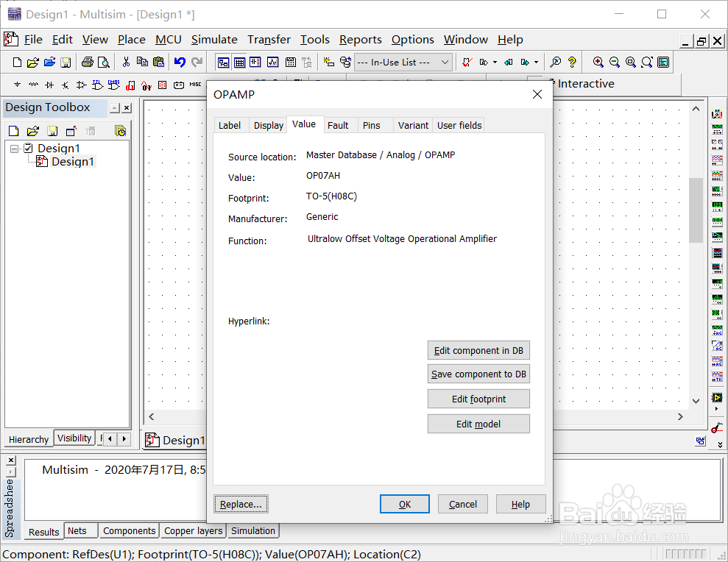
Task: Zoom out on the schematic
Action: (x=614, y=63)
